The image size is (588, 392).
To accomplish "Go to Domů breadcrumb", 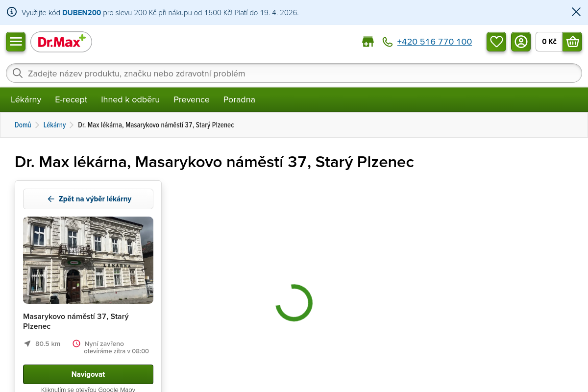I will pyautogui.click(x=23, y=125).
